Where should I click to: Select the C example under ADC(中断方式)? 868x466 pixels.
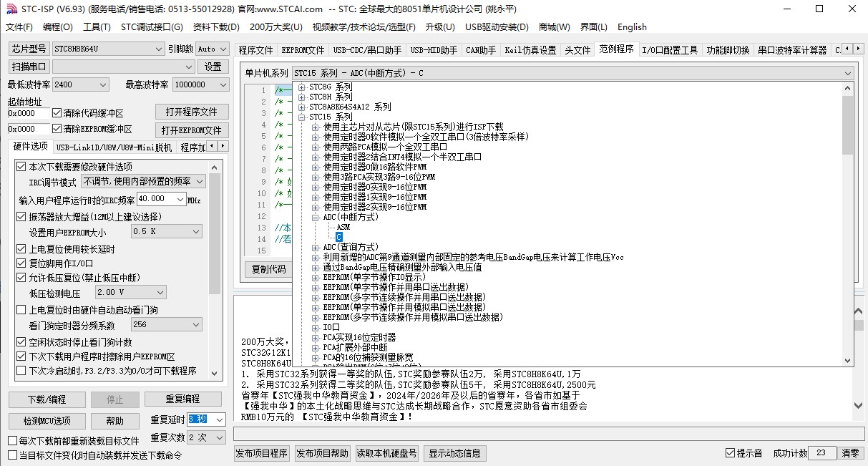(x=339, y=237)
